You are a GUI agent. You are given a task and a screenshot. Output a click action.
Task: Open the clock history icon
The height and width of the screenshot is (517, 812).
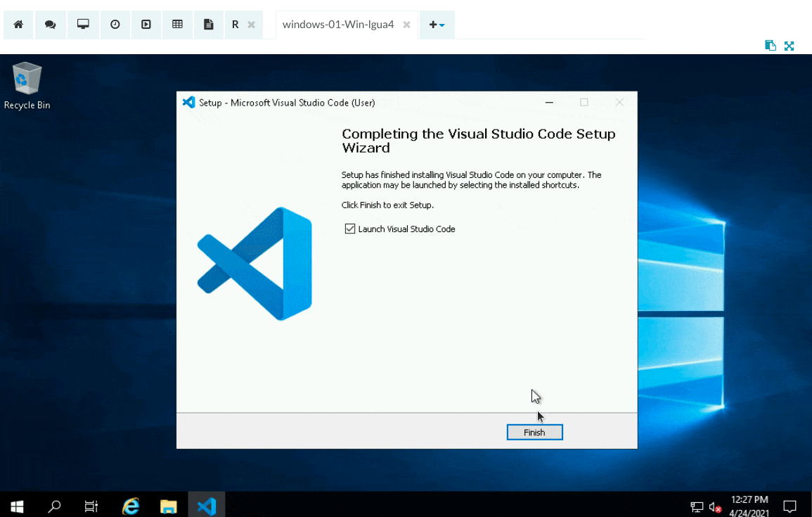tap(115, 25)
